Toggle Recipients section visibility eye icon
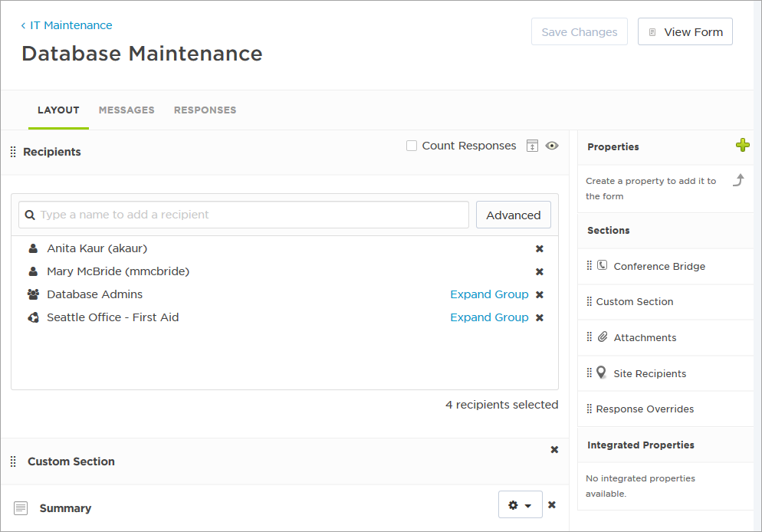This screenshot has height=532, width=762. point(552,146)
